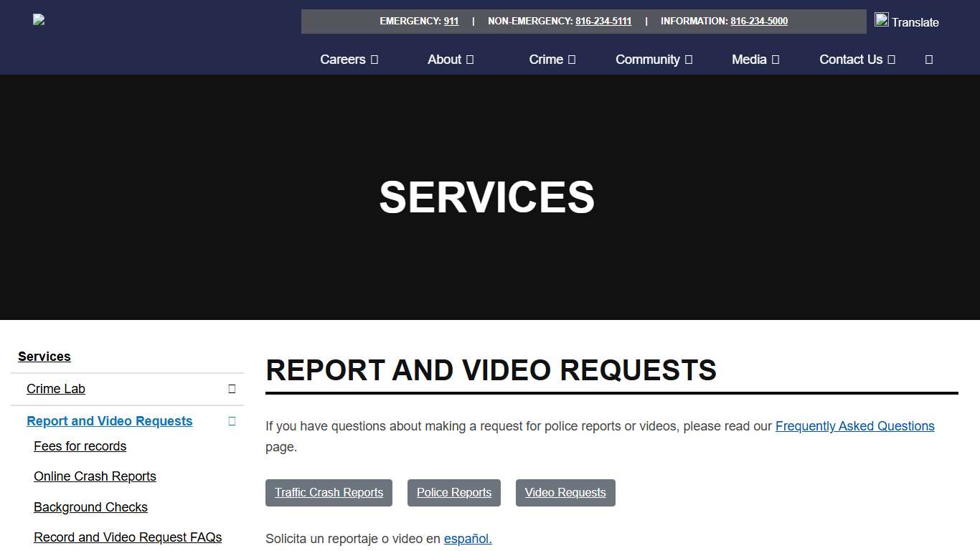Click the 911 emergency link
The height and width of the screenshot is (551, 980).
[451, 21]
